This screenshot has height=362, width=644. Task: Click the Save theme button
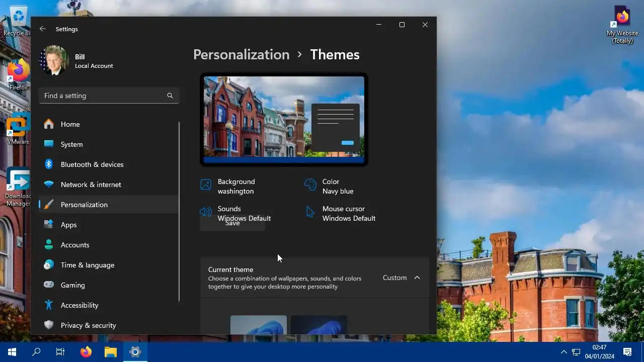(x=232, y=223)
